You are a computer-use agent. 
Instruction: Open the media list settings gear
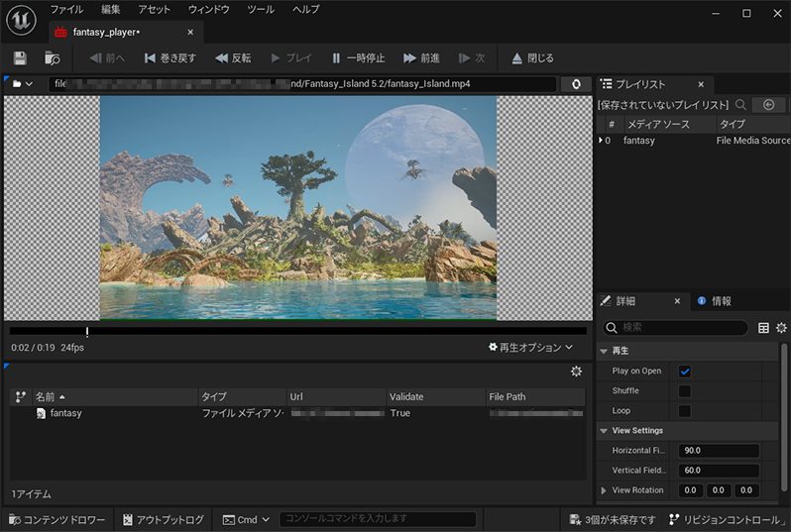coord(576,372)
